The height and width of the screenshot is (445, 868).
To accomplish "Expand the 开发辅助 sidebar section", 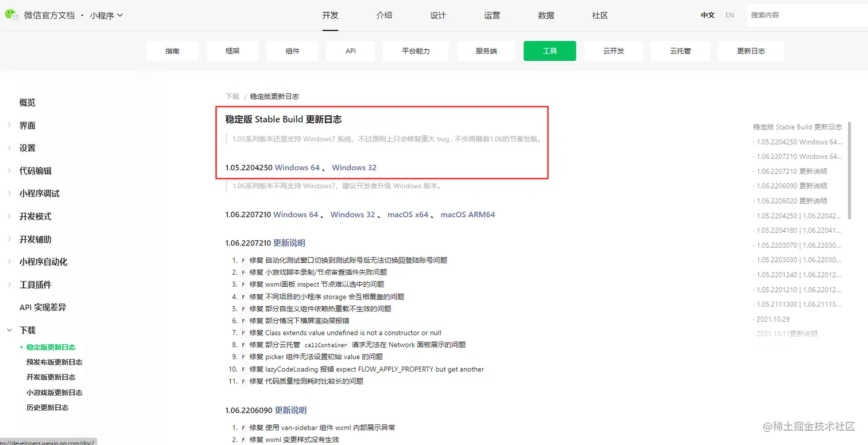I will [36, 239].
